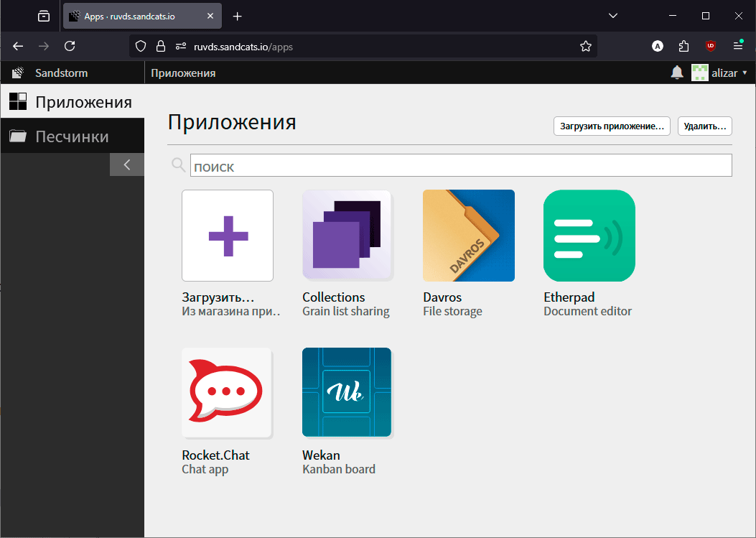Click the Rocket.Chat app name
756x538 pixels.
(215, 455)
